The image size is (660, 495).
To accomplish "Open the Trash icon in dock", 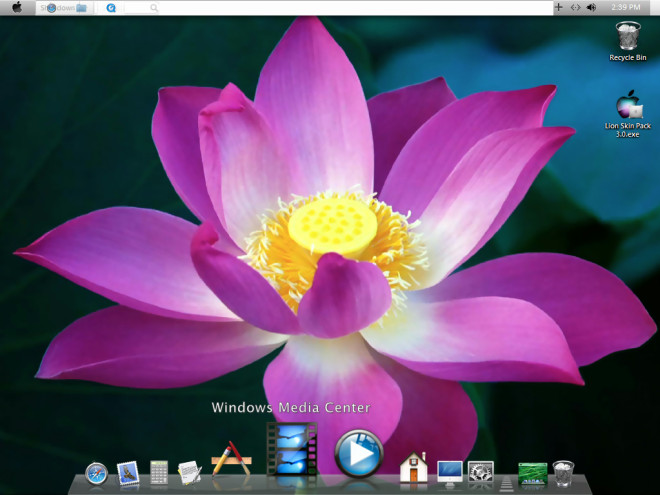I will [x=563, y=472].
